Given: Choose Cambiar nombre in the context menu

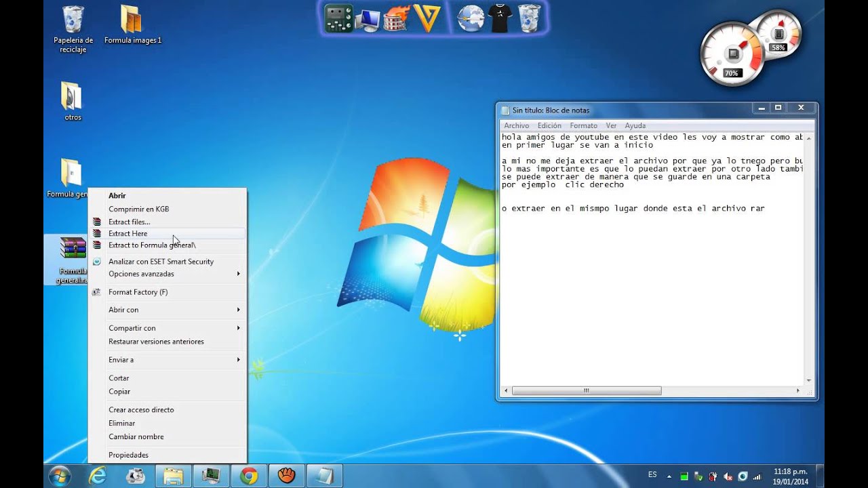Looking at the screenshot, I should click(x=167, y=437).
